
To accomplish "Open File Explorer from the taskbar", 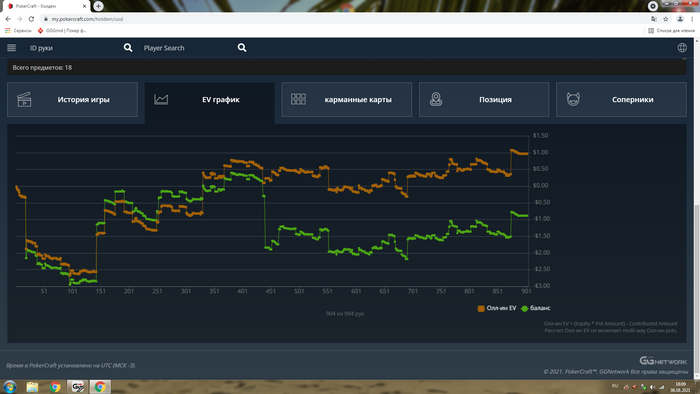I will click(x=32, y=387).
